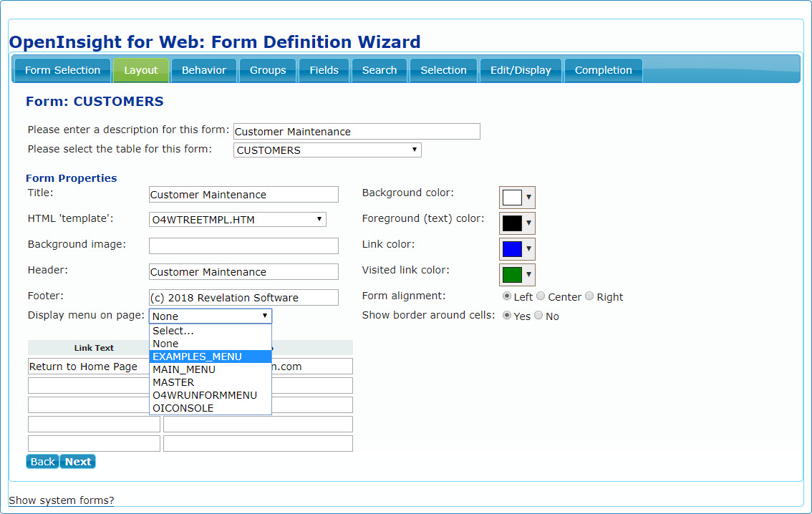The image size is (812, 514).
Task: Click the form description input field
Action: pyautogui.click(x=357, y=132)
